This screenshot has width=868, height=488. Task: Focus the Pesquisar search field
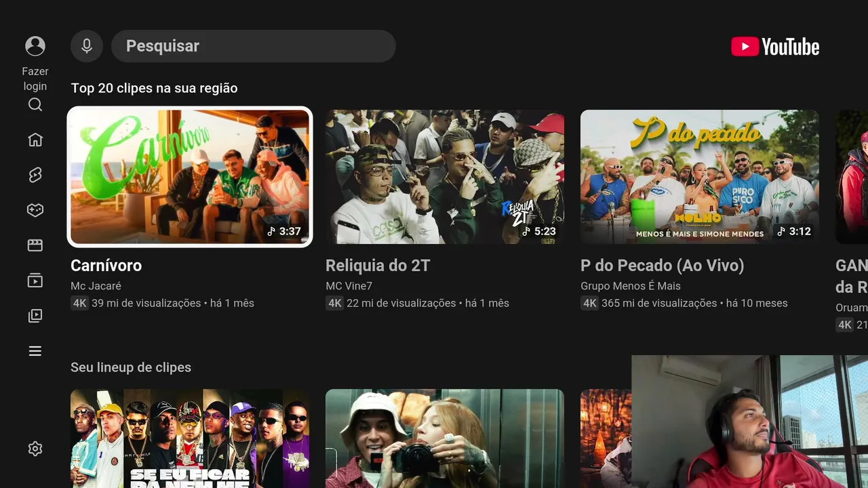(x=254, y=46)
